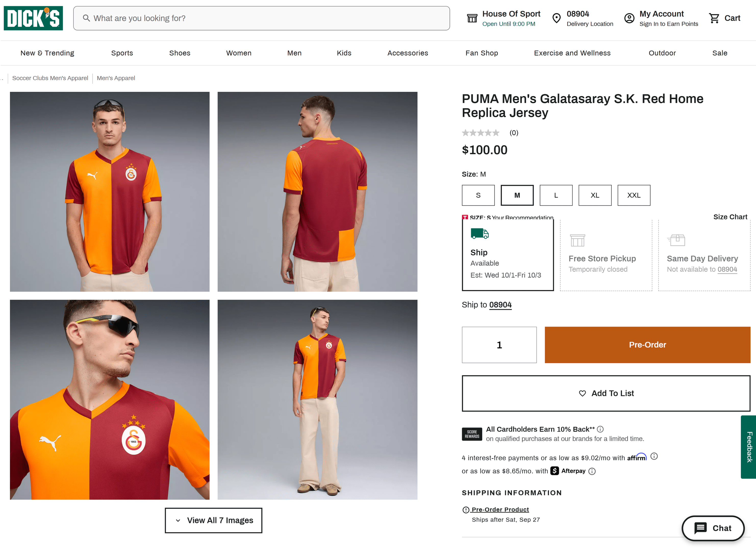Open My Account profile icon
Screen dimensions: 756x551
[629, 18]
